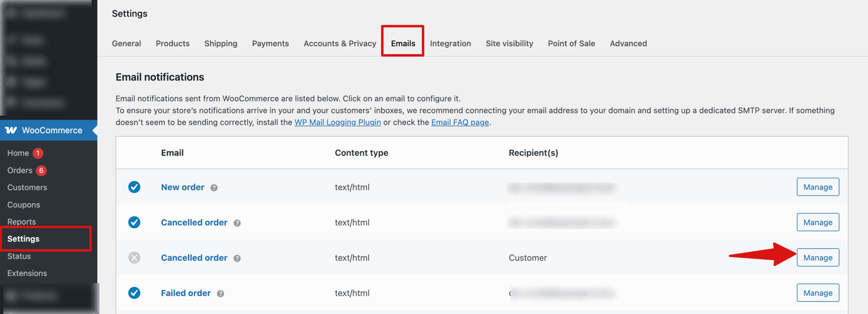Select the Emails tab
Image resolution: width=868 pixels, height=314 pixels.
point(403,43)
